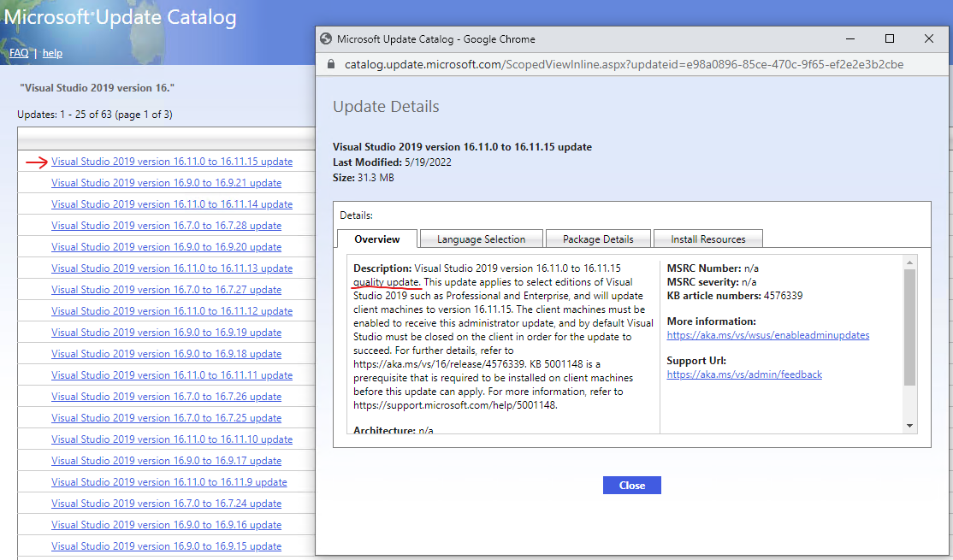Viewport: 953px width, 560px height.
Task: Open the 16.7.0 to 16.7.28 update link
Action: click(x=167, y=226)
